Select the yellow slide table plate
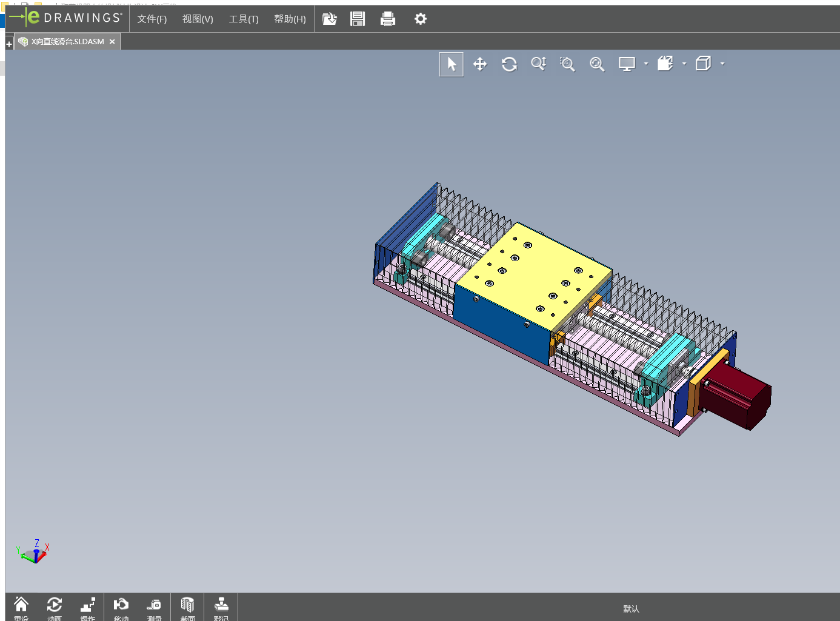Viewport: 840px width, 621px height. click(x=535, y=276)
